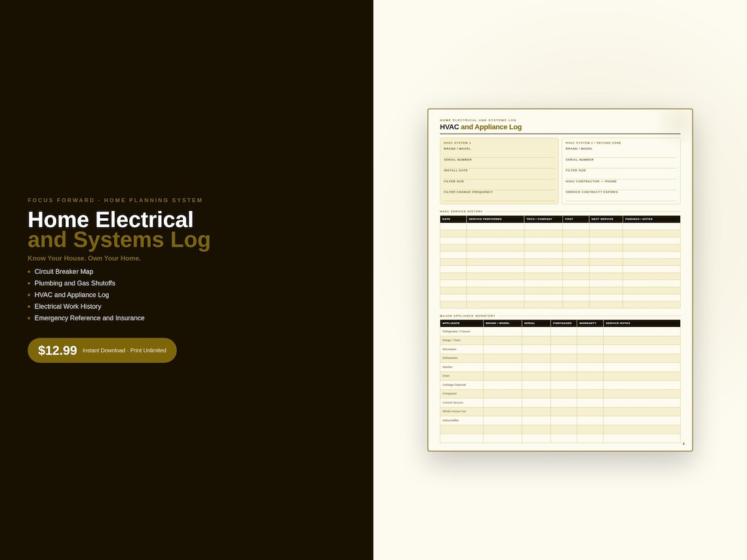Click the 'Garbage Disposal' appliance row
Image resolution: width=747 pixels, height=560 pixels.
tap(560, 384)
